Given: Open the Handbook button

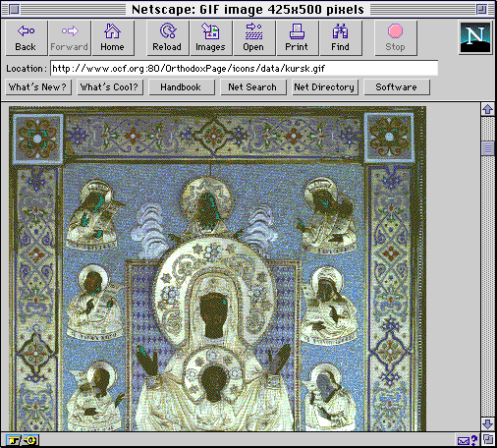Looking at the screenshot, I should point(182,87).
